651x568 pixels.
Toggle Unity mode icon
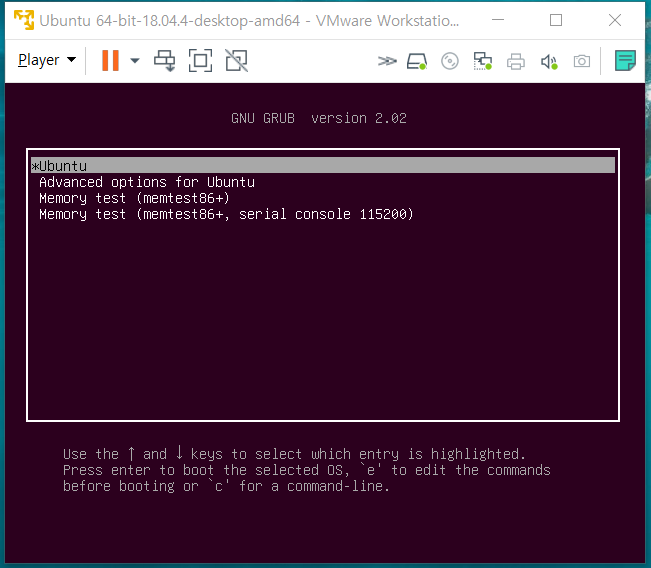click(x=236, y=61)
